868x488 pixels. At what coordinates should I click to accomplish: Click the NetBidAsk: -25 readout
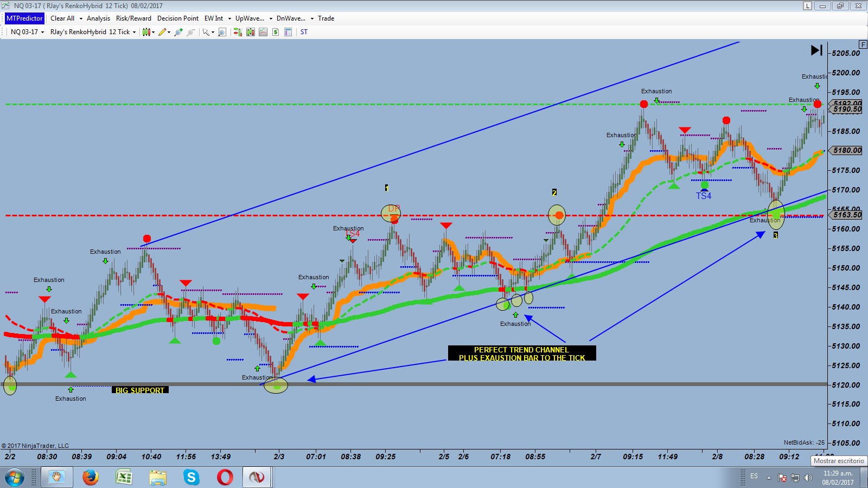(804, 442)
